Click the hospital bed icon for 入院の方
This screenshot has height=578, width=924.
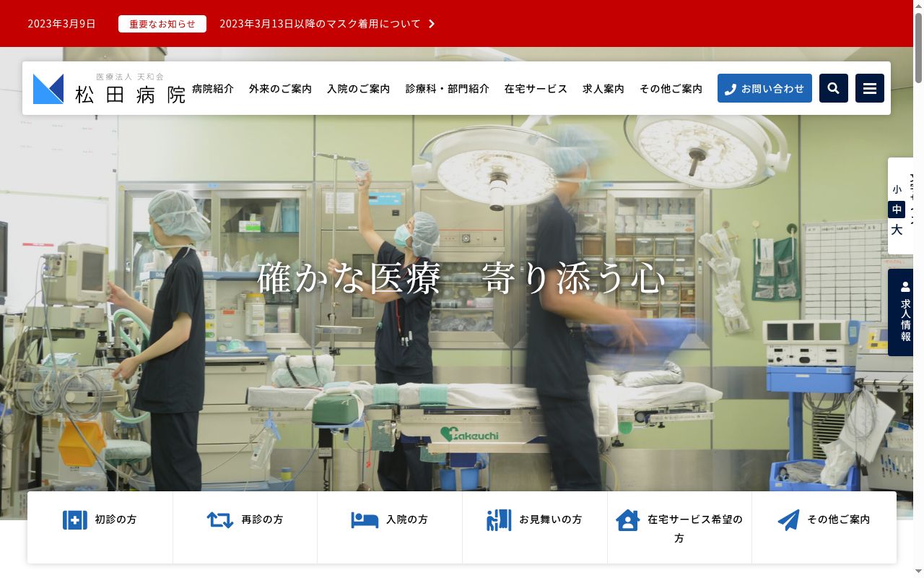(365, 519)
